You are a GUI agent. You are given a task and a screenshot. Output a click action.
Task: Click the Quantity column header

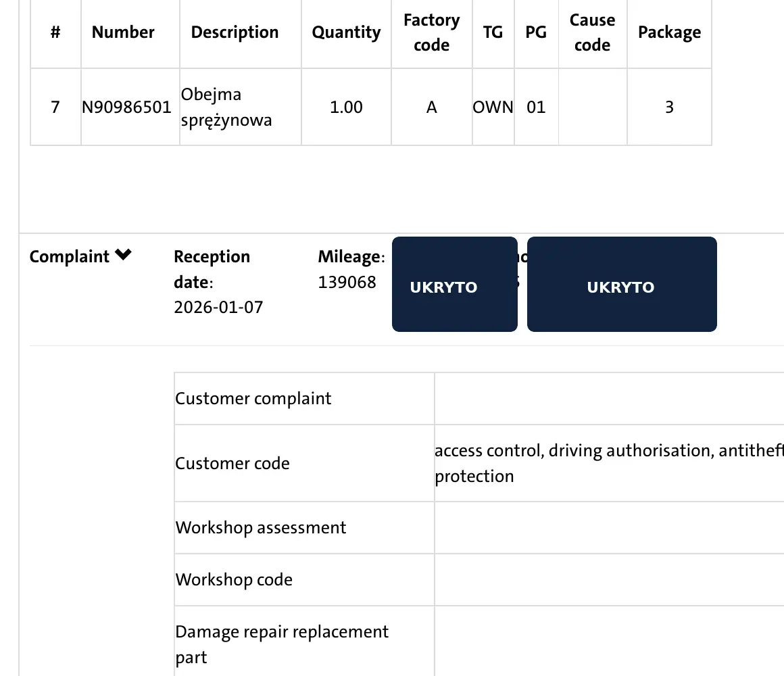(x=346, y=32)
